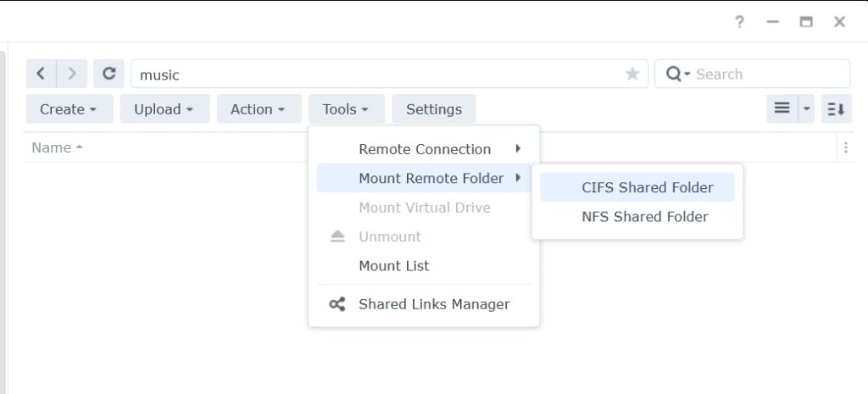Open the sort order icon
The image size is (868, 394).
click(837, 108)
